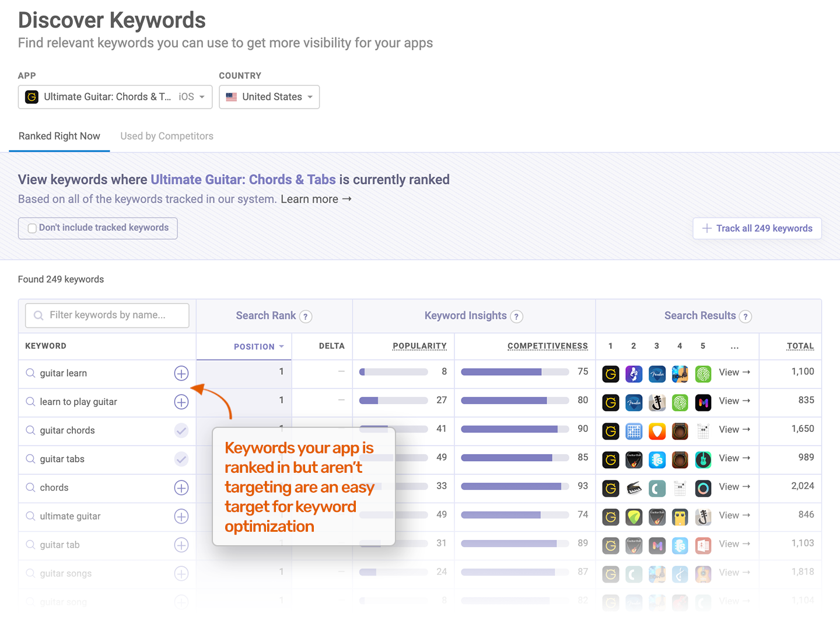Select the 'guitar tabs' keyword text
Viewport: 840px width, 624px height.
[x=62, y=459]
